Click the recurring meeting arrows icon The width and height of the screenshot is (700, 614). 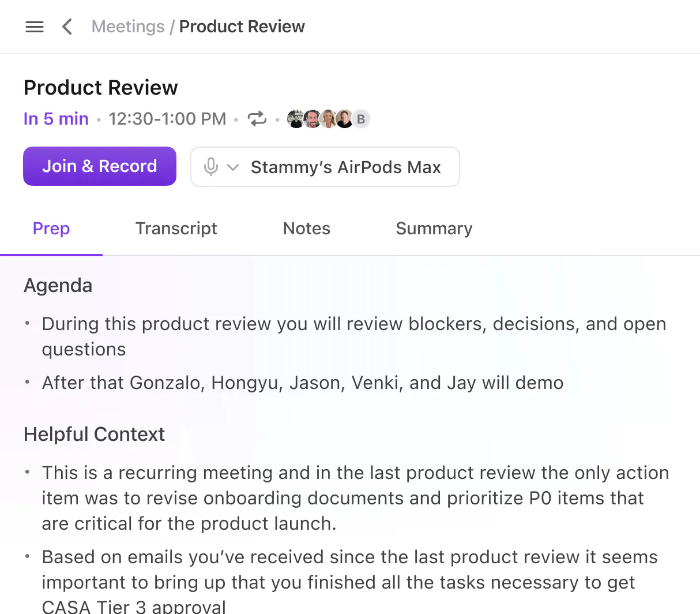257,119
